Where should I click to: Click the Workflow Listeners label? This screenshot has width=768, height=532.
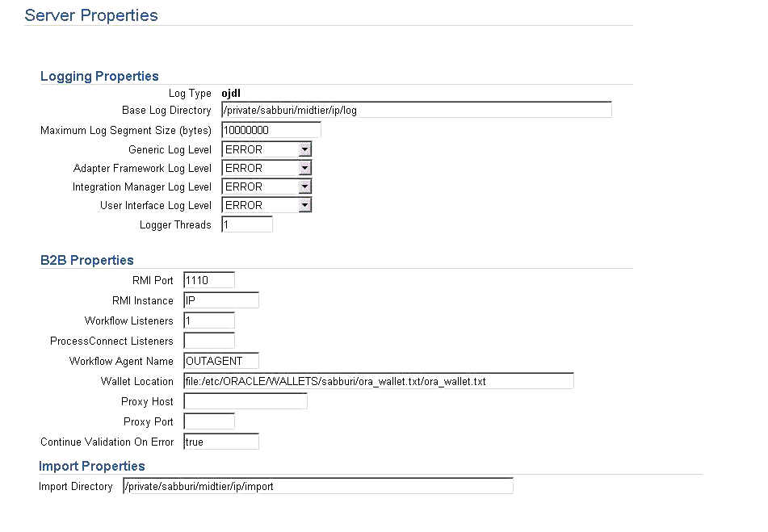click(129, 320)
